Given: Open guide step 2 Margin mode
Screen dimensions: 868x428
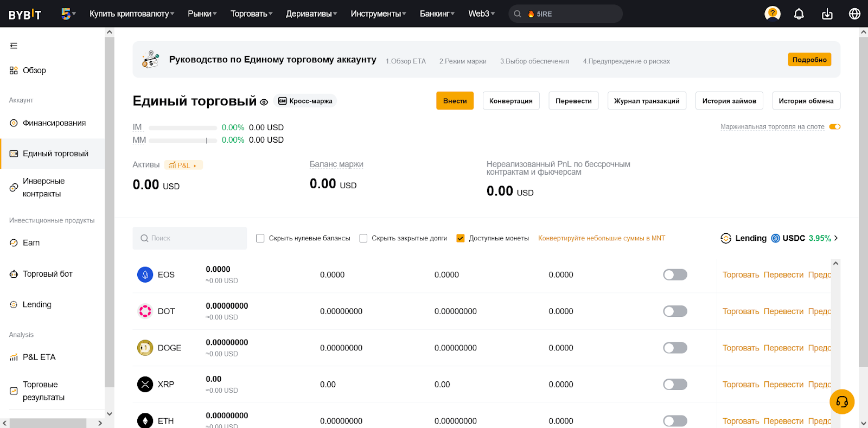Looking at the screenshot, I should coord(463,61).
